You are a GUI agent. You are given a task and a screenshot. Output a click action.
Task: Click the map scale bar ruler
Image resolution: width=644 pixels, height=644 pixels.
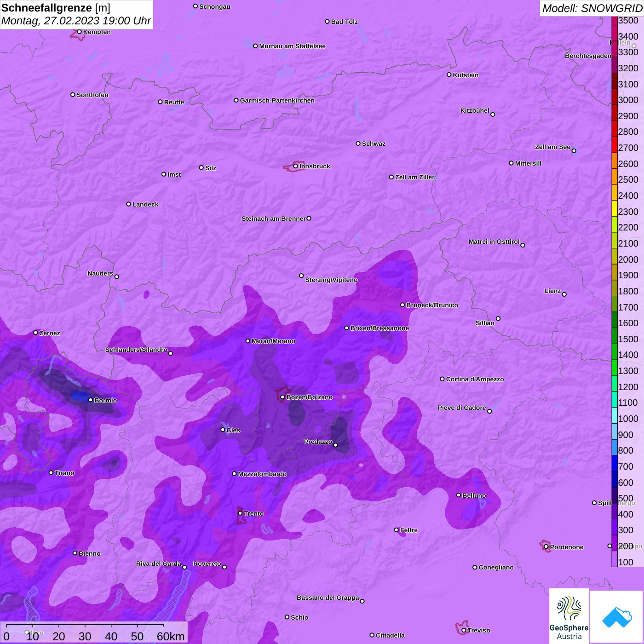85,627
